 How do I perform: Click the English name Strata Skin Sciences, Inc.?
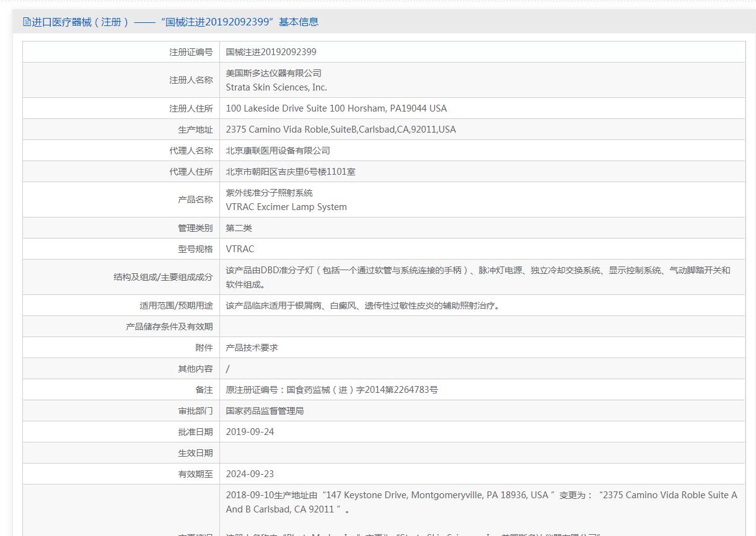[x=276, y=87]
